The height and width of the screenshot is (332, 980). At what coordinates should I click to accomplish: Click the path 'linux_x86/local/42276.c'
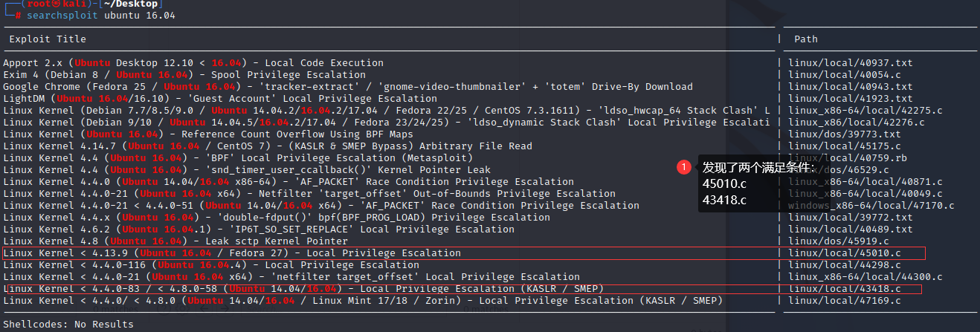[x=857, y=123]
